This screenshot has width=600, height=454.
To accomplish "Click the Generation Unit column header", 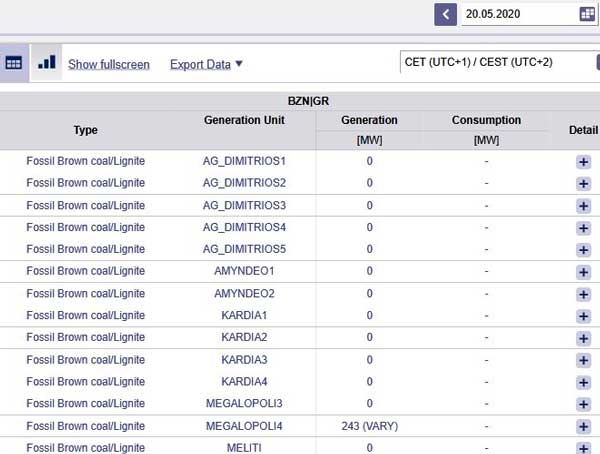I will tap(244, 120).
